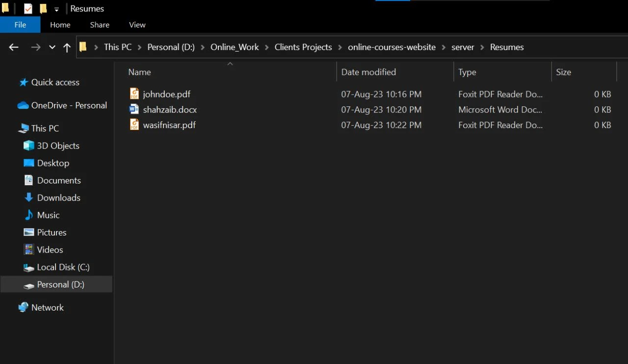Open Network label in sidebar
Screen dimensions: 628x364
48,308
